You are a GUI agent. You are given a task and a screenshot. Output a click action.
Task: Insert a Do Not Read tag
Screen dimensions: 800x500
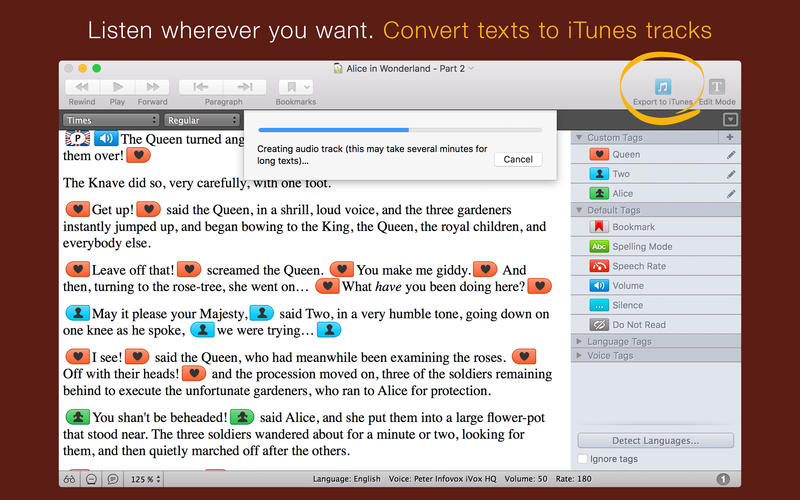click(656, 324)
